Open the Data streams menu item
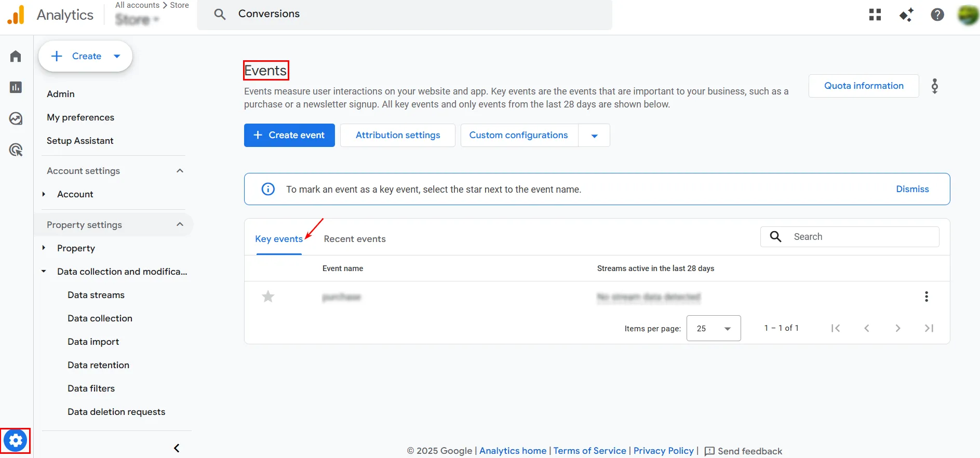The height and width of the screenshot is (458, 980). (96, 295)
